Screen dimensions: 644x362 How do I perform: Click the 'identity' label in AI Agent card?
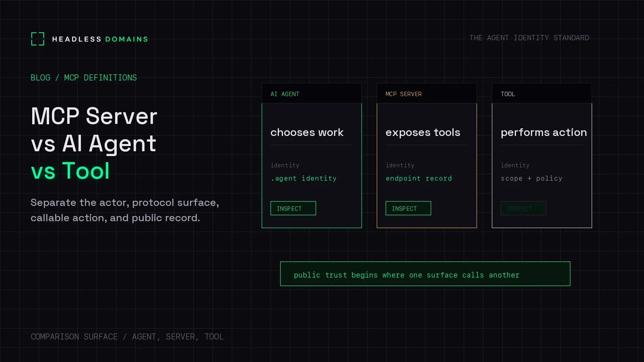285,165
